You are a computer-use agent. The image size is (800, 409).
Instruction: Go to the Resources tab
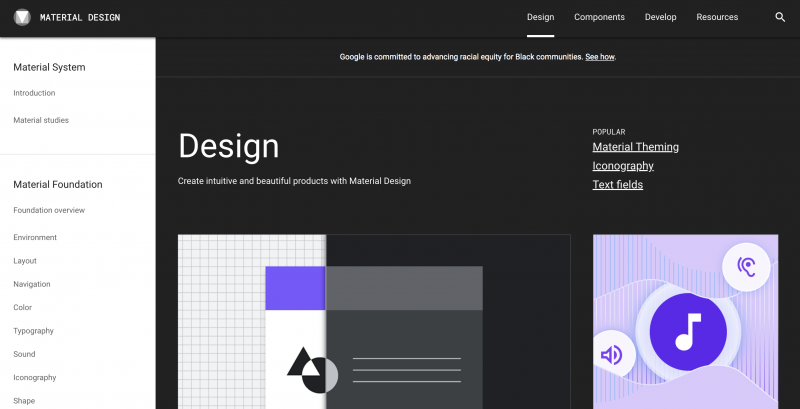(x=717, y=17)
